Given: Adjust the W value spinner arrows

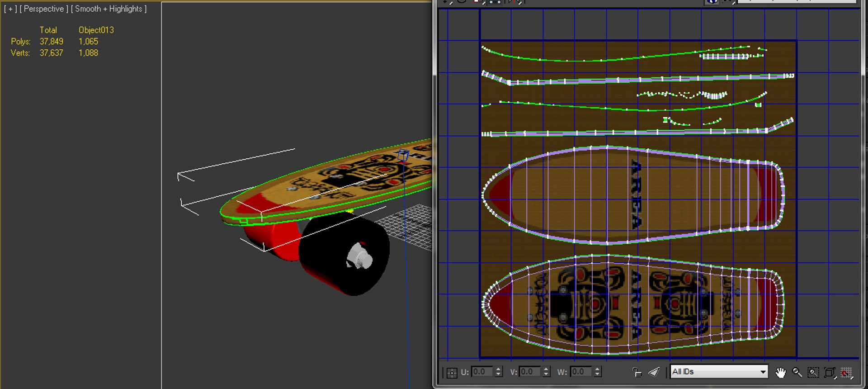Looking at the screenshot, I should coord(598,372).
